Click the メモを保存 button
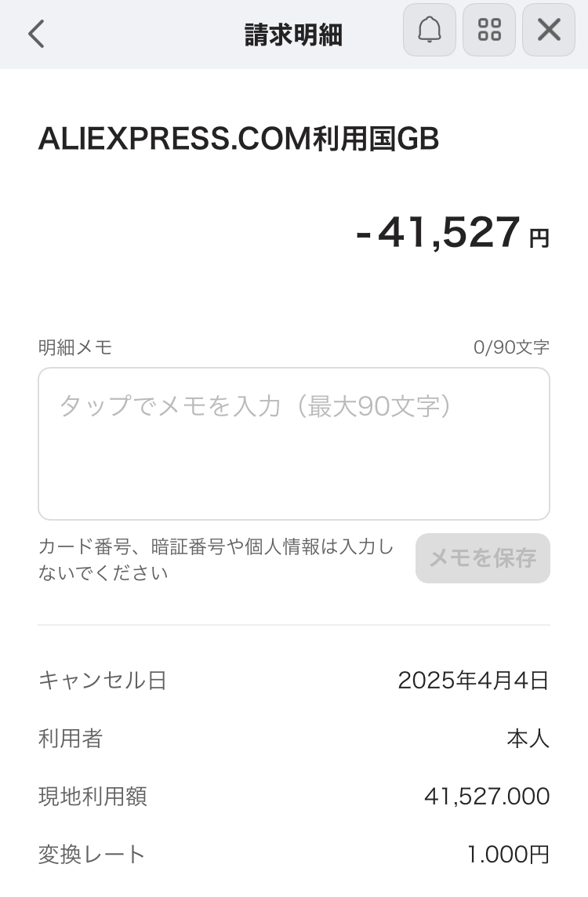The image size is (588, 897). tap(483, 558)
